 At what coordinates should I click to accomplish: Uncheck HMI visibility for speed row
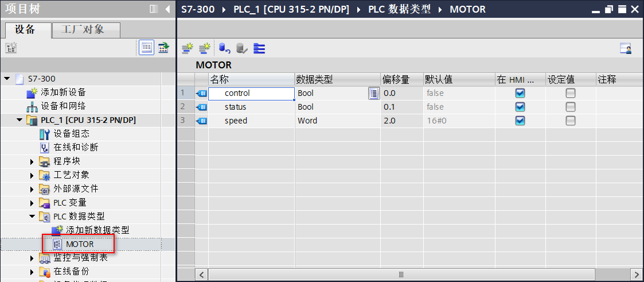pyautogui.click(x=520, y=121)
